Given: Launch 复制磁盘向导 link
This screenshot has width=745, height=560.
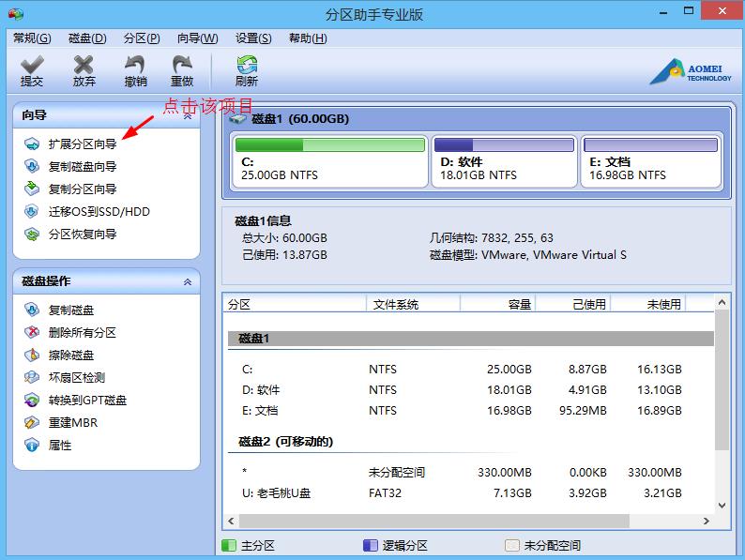Looking at the screenshot, I should coord(83,166).
